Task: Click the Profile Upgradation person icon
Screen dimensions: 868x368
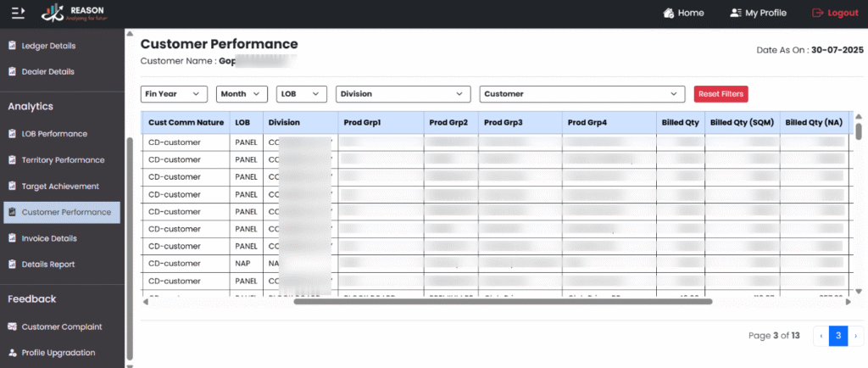Action: (x=12, y=353)
